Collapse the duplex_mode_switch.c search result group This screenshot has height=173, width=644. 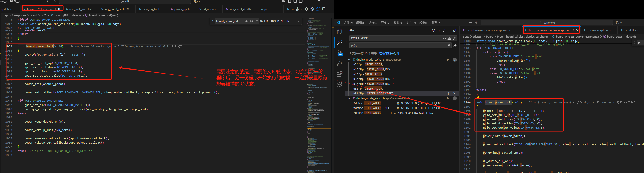349,60
